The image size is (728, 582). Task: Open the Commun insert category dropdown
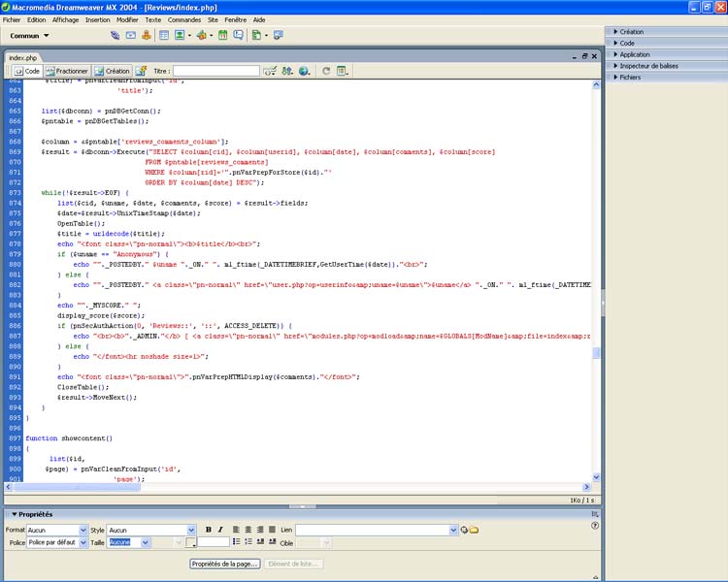click(x=29, y=36)
